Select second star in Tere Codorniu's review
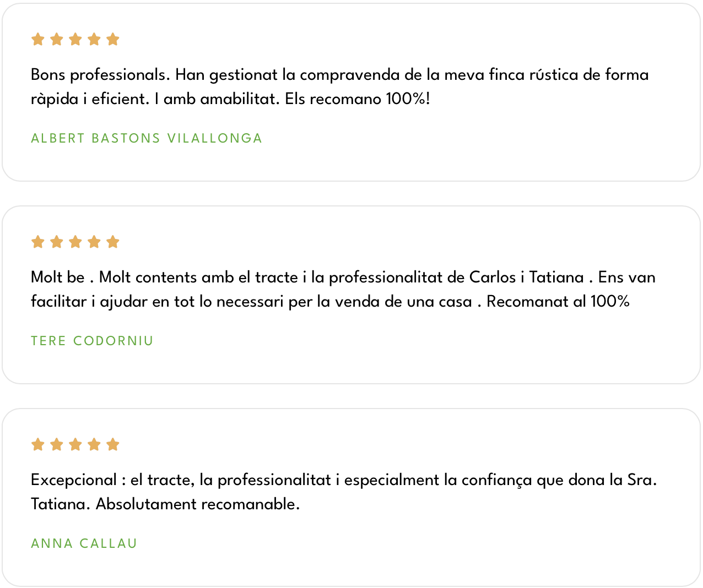This screenshot has height=588, width=703. pos(56,242)
